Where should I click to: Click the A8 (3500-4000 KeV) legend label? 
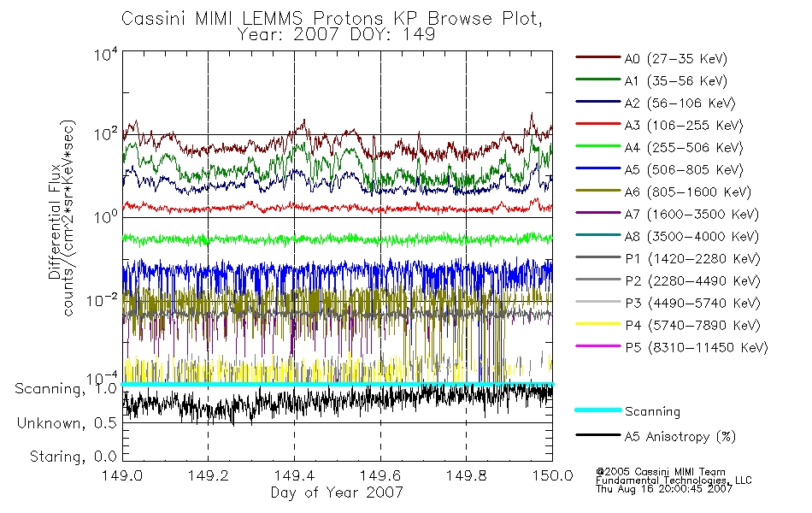pyautogui.click(x=691, y=237)
